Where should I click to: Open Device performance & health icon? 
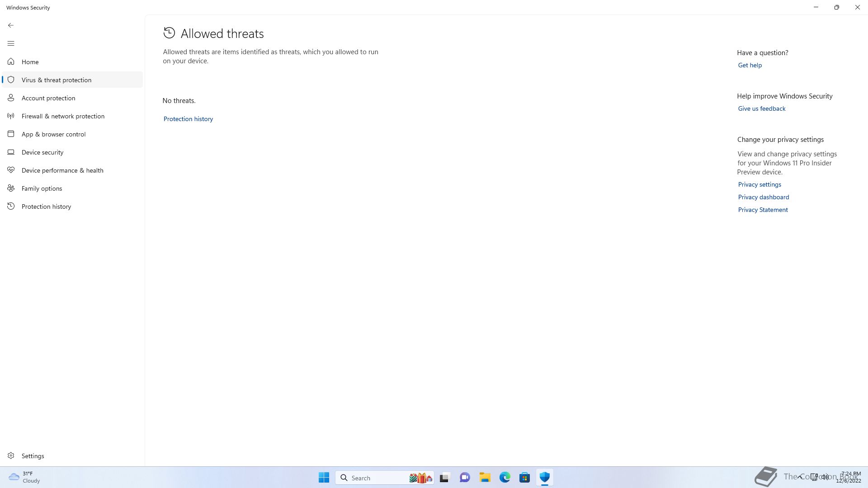(x=11, y=170)
